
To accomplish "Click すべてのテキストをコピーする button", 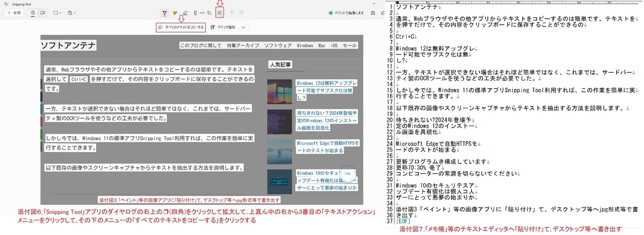I will pyautogui.click(x=181, y=27).
